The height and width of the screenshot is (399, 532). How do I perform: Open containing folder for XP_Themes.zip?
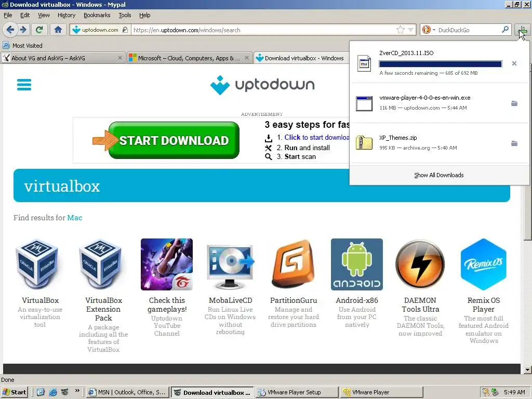(x=514, y=143)
